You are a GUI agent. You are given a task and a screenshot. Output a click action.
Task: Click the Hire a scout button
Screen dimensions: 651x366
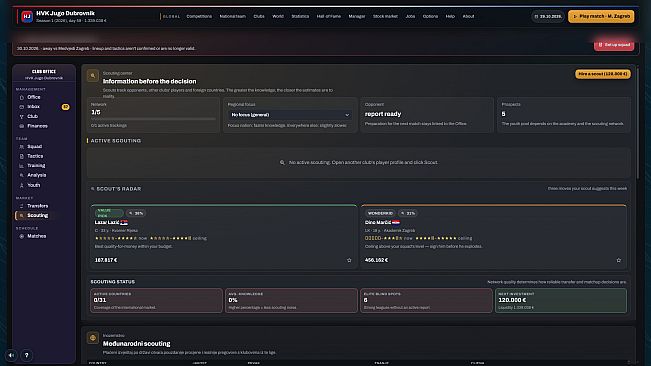point(602,74)
